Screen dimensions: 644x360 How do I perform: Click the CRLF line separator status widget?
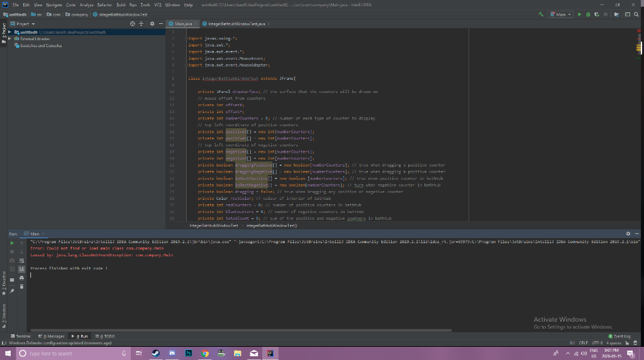tap(583, 343)
